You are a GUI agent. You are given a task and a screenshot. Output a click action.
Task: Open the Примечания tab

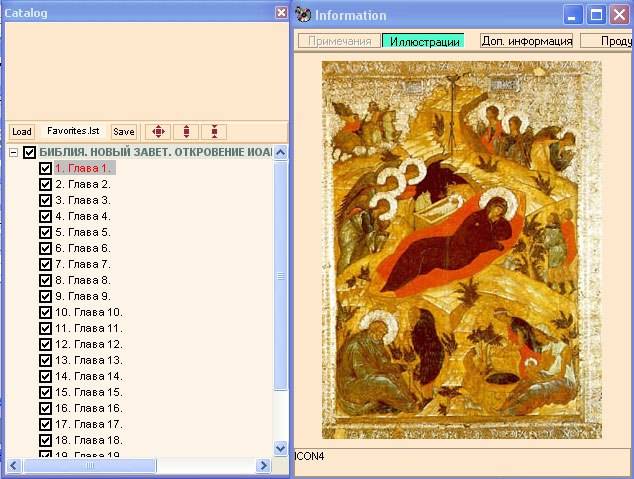[340, 41]
